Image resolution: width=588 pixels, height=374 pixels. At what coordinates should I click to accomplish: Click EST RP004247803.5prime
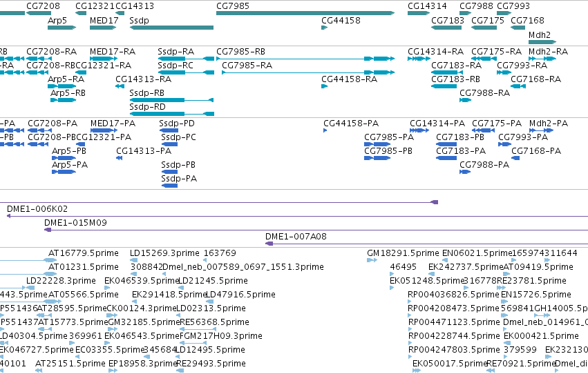(x=410, y=357)
